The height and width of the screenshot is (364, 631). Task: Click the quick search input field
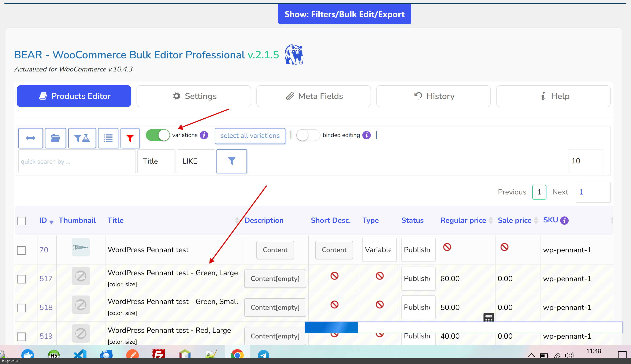click(77, 161)
